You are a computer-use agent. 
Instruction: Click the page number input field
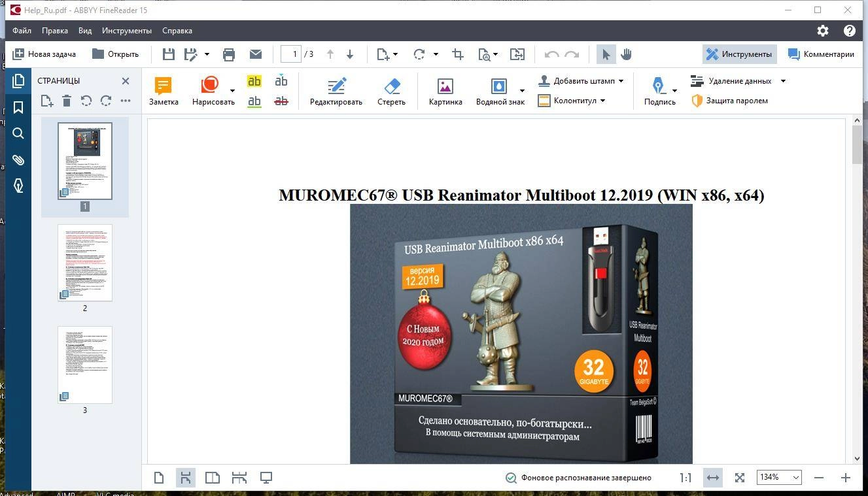(x=291, y=54)
